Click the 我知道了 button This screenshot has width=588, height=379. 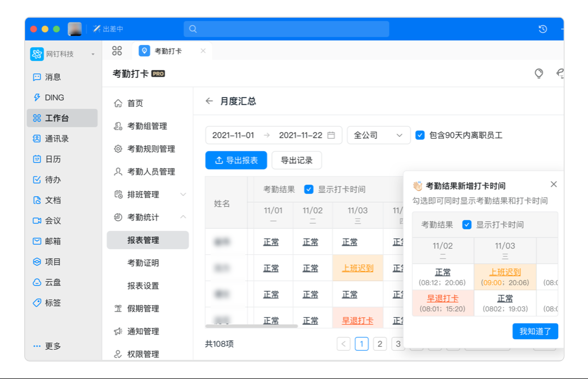pyautogui.click(x=535, y=331)
